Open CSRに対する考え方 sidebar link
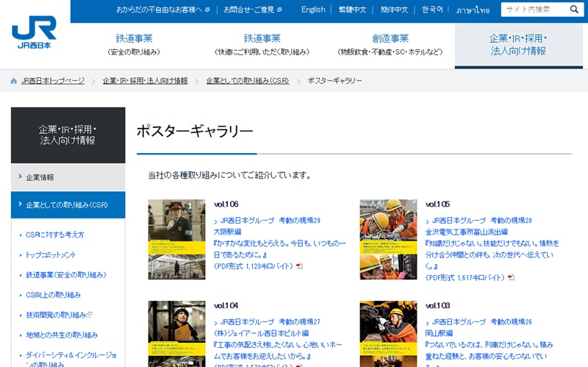588x367 pixels. click(54, 235)
